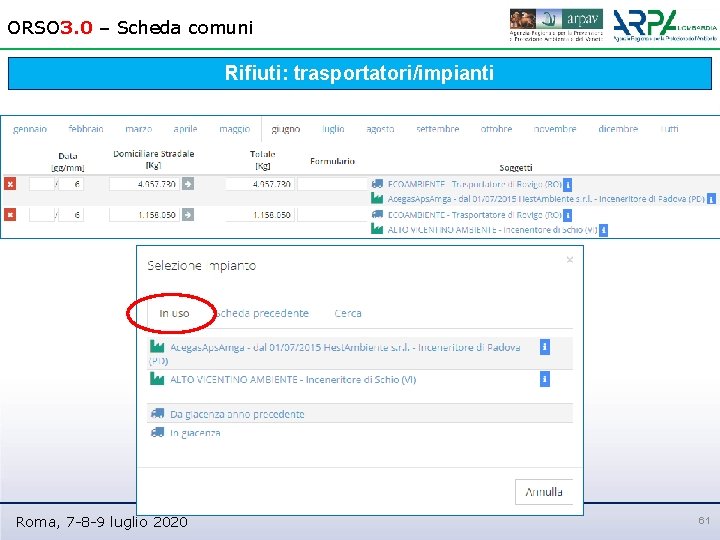Click Formulario field of second row

coord(332,214)
